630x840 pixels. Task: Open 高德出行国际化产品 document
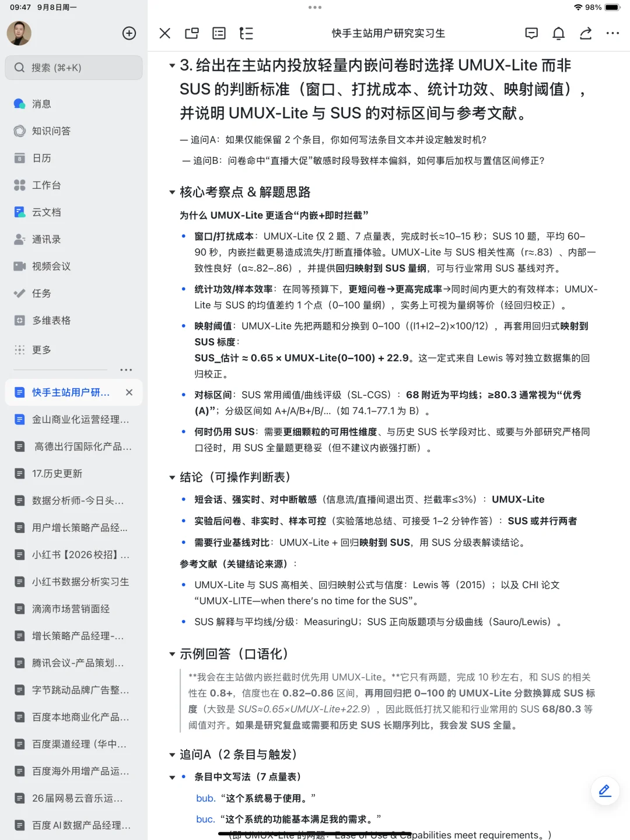[73, 447]
